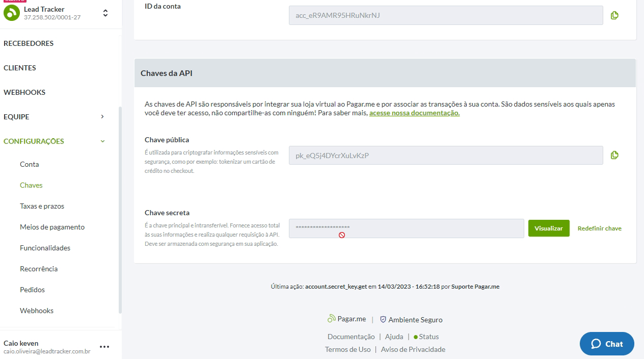Viewport: 644px width, 359px height.
Task: Copy the public key value
Action: click(x=614, y=155)
